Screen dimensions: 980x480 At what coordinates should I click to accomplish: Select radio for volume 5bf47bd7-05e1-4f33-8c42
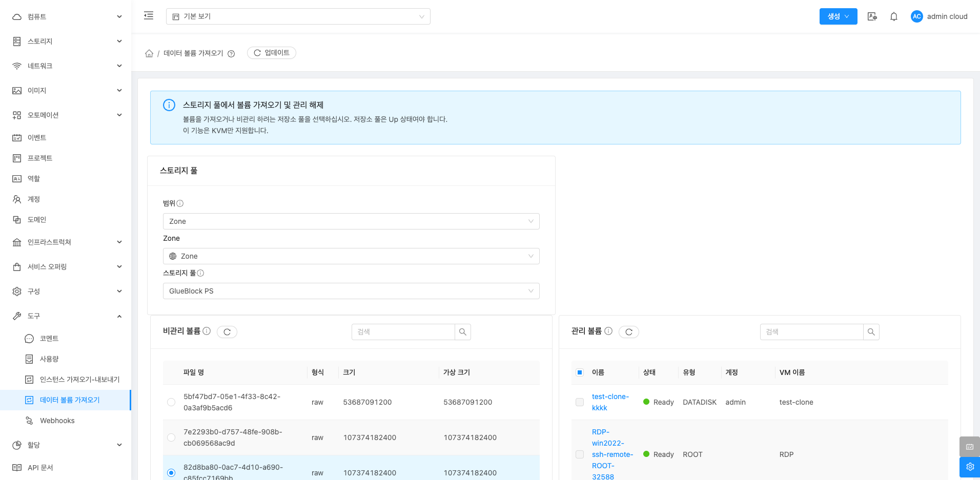tap(171, 402)
